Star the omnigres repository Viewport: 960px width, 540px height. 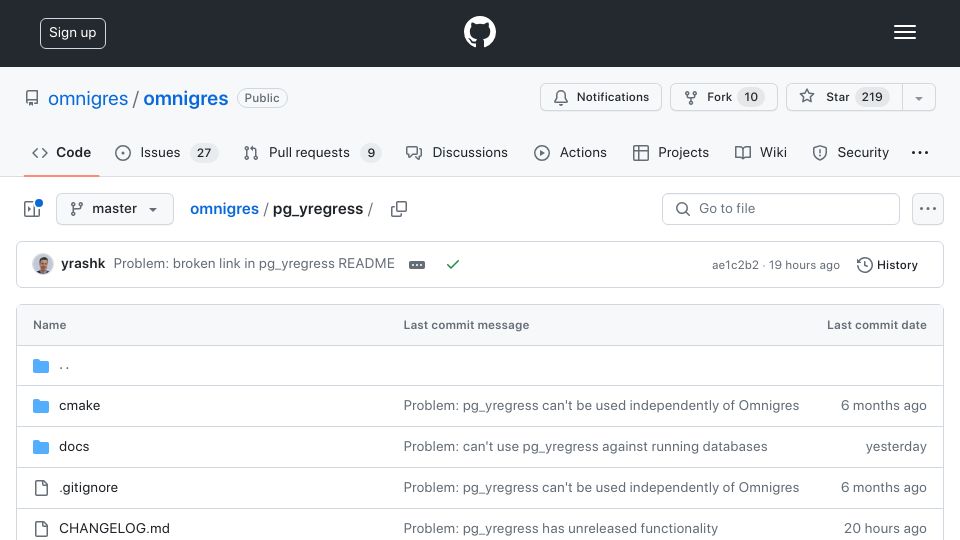844,97
